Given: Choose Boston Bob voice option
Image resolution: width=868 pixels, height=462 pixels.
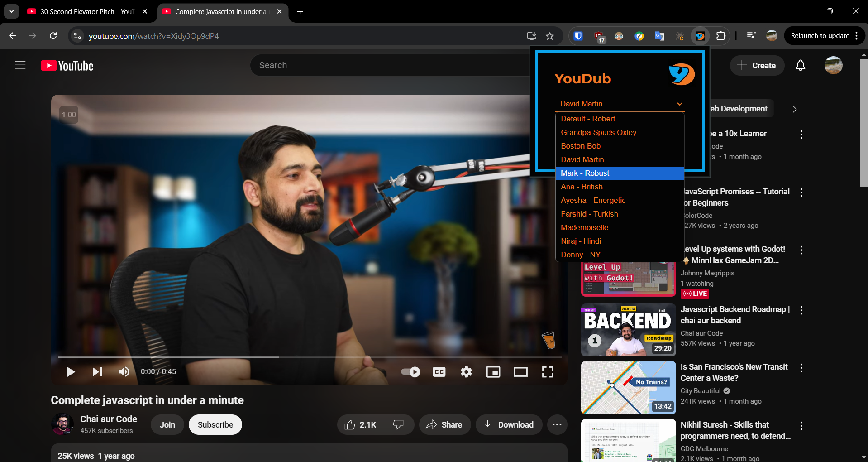Looking at the screenshot, I should (x=620, y=146).
